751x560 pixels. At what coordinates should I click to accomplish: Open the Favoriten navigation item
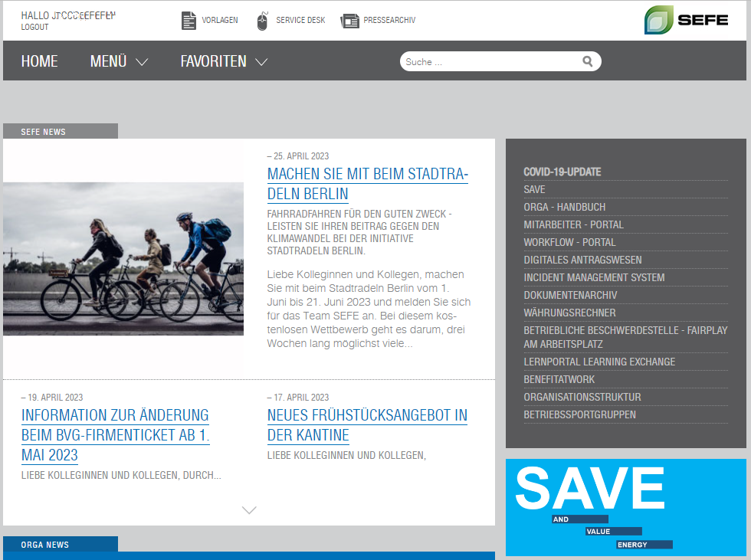point(214,61)
